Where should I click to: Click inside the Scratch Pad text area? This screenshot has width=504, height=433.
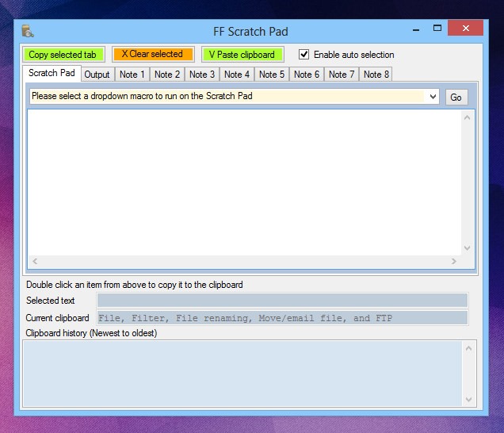point(245,182)
